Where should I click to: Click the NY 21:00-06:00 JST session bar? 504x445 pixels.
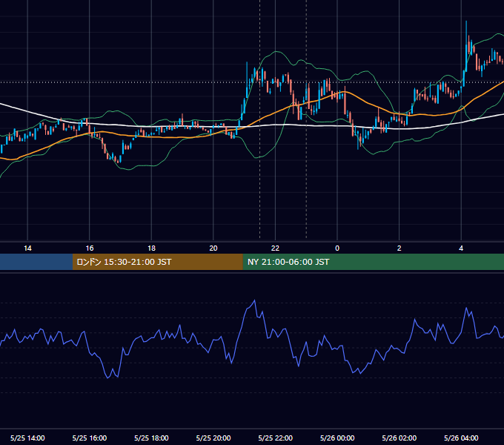tap(373, 262)
